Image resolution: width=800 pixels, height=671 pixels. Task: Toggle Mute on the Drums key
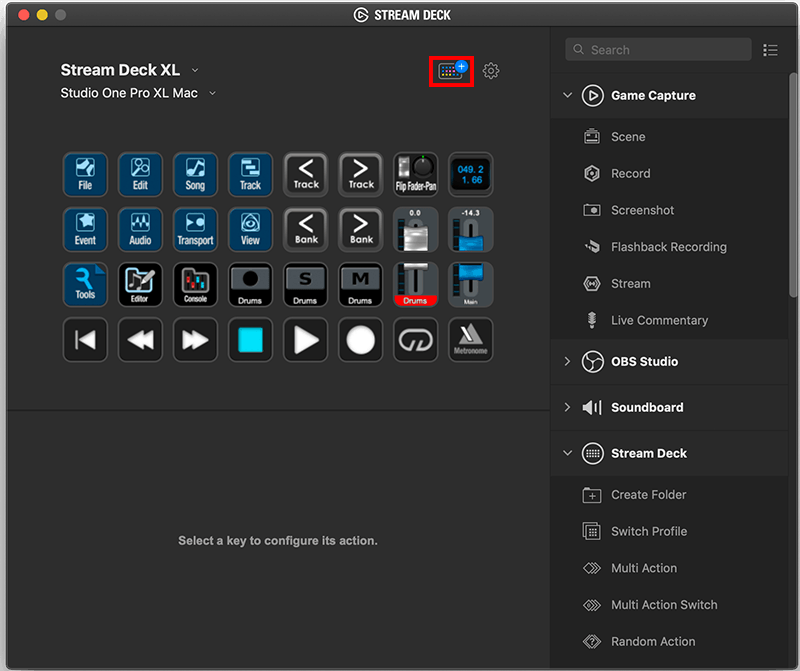(x=360, y=284)
